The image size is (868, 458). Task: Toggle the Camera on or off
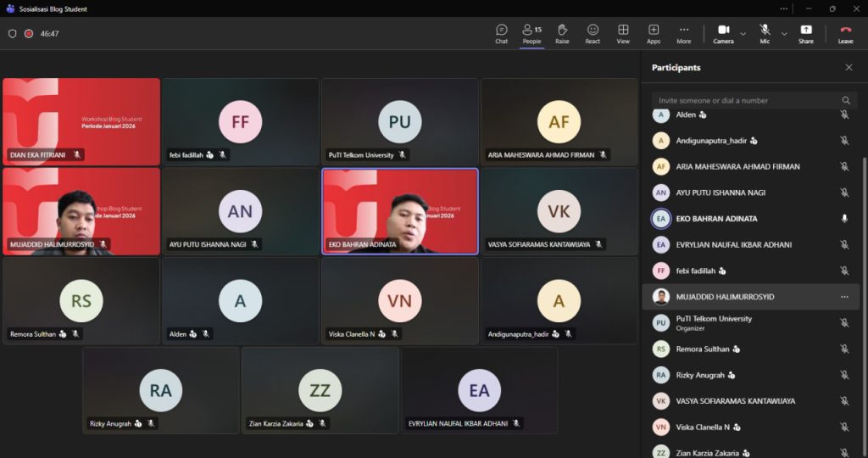(723, 33)
